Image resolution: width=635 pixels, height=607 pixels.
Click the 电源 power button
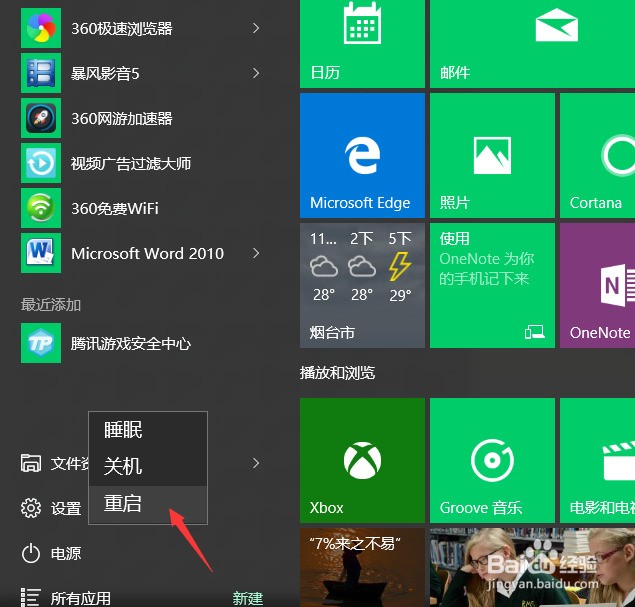click(x=51, y=553)
